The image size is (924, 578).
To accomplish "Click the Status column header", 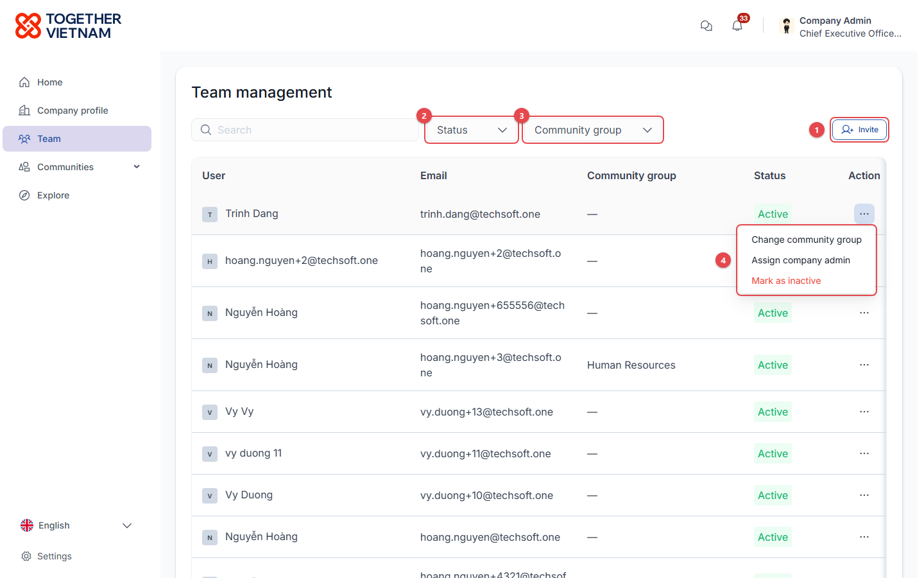I will [770, 175].
